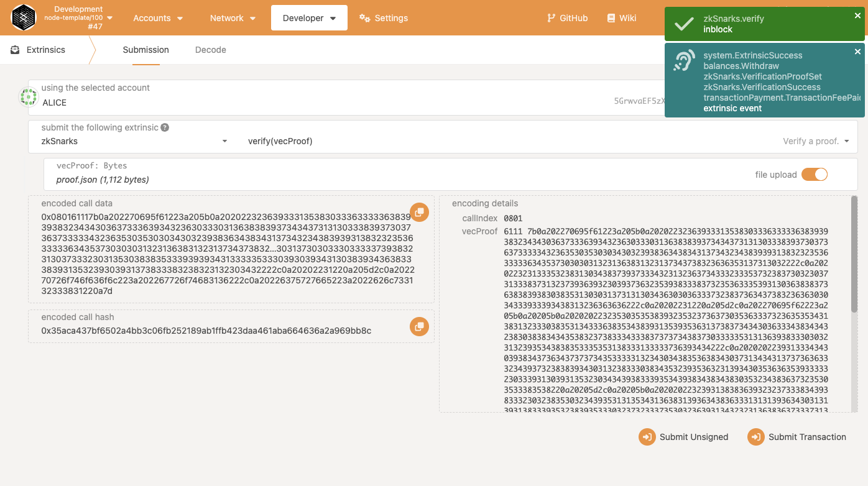Viewport: 868px width, 486px height.
Task: Dismiss the extrinsic event notification
Action: [x=857, y=52]
